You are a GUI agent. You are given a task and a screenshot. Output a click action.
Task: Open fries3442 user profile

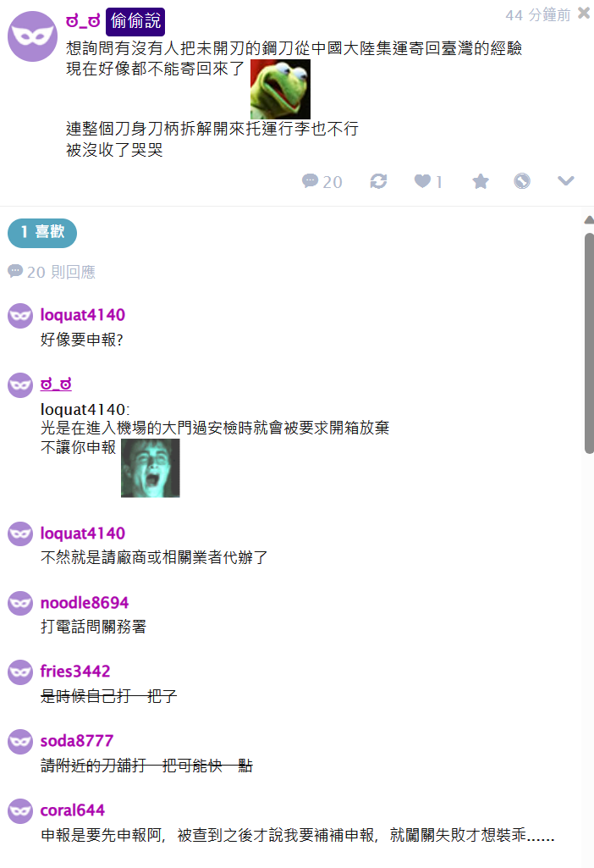[75, 671]
